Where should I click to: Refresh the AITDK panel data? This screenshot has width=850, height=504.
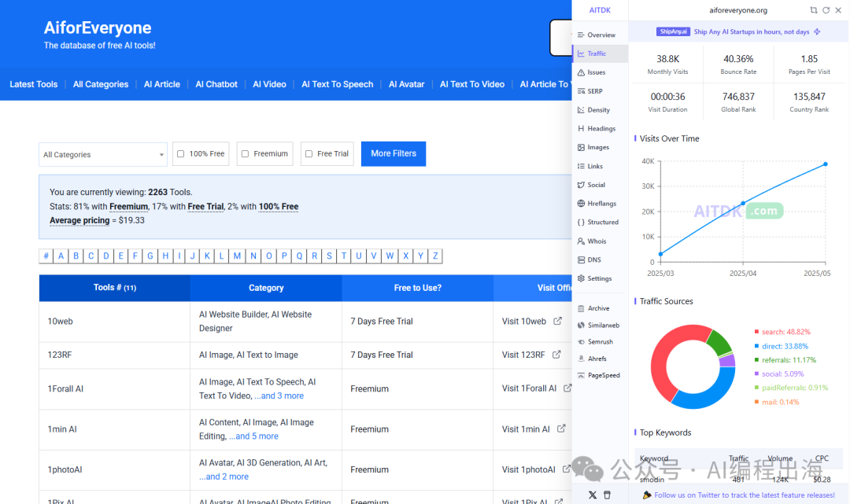826,10
